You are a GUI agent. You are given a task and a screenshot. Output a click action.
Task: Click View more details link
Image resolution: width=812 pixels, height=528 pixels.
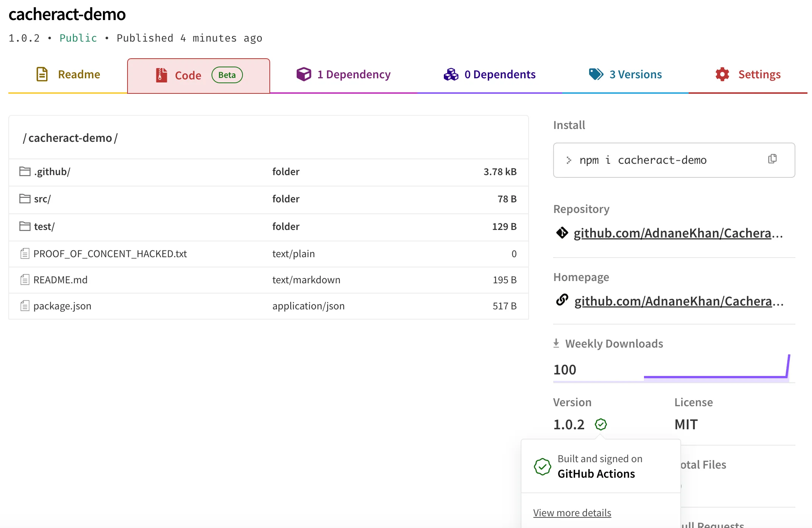click(572, 513)
